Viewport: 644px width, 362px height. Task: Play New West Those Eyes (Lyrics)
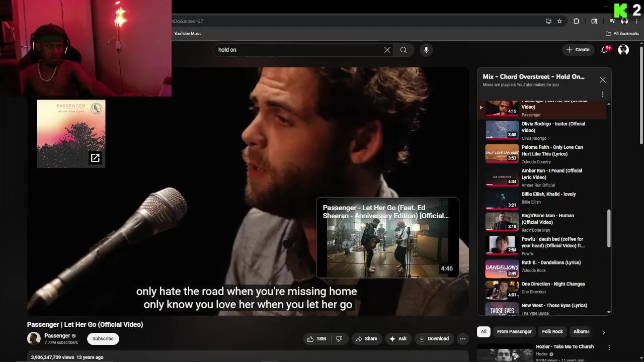pos(542,308)
